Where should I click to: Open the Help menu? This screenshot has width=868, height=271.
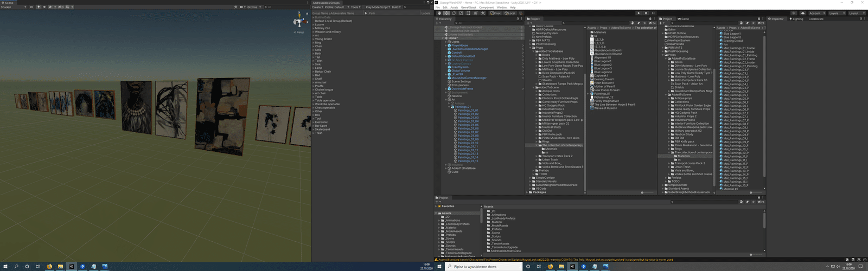(x=513, y=8)
